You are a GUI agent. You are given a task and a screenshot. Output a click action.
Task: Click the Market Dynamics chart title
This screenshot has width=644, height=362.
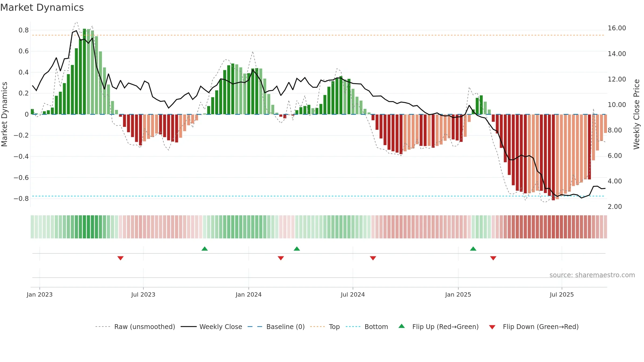point(42,8)
